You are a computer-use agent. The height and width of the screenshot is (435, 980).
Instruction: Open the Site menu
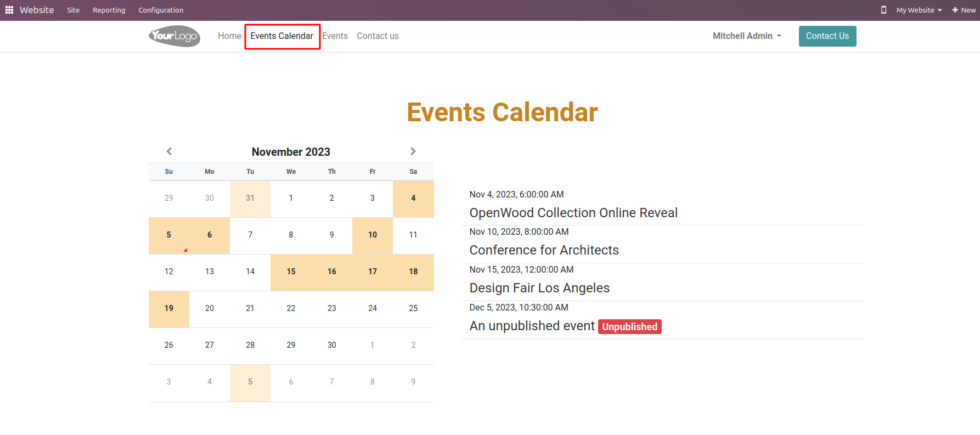74,10
